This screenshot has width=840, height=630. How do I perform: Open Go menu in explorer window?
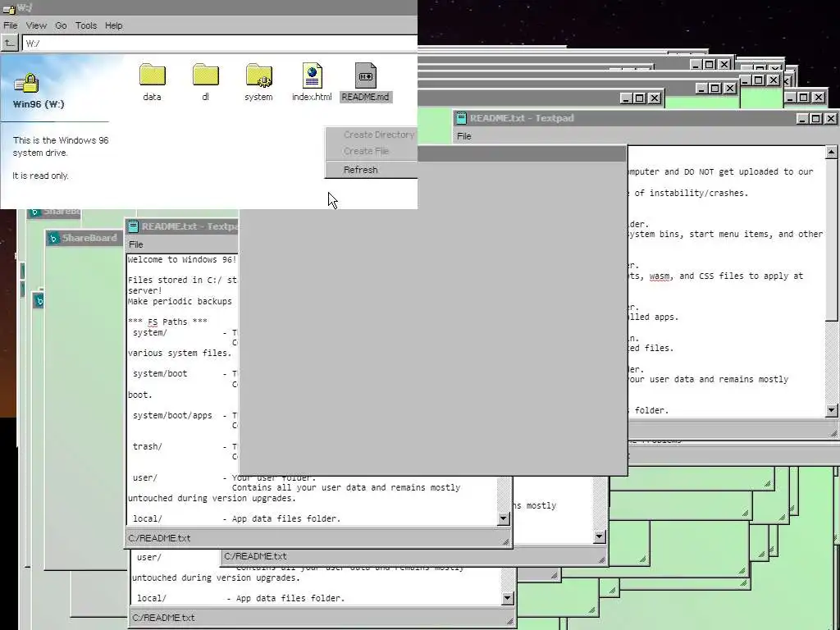(61, 25)
